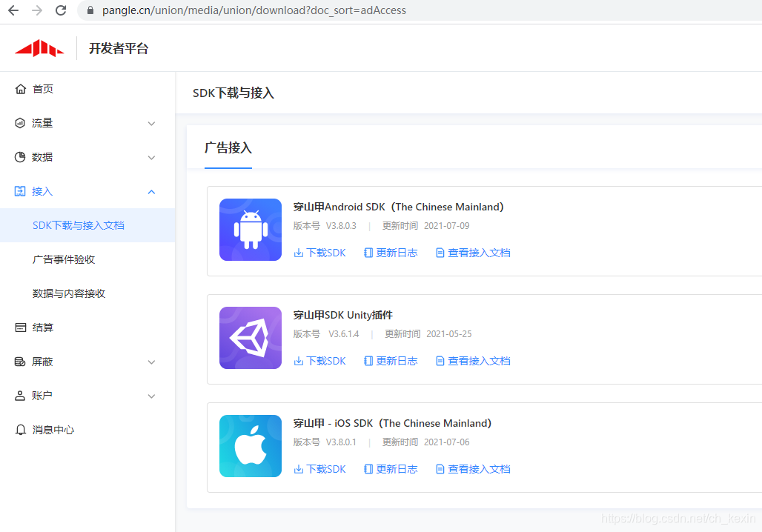Open 广告事件验收 submenu item
Viewport: 762px width, 532px height.
[87, 259]
